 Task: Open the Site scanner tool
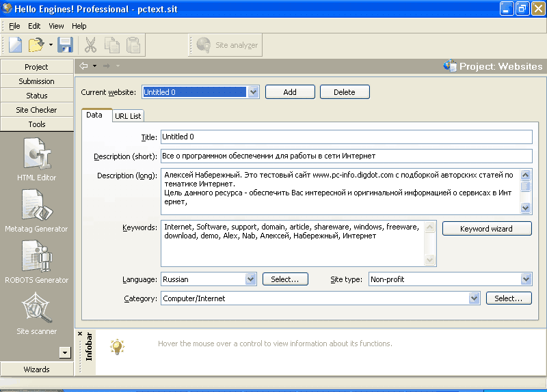pyautogui.click(x=37, y=313)
